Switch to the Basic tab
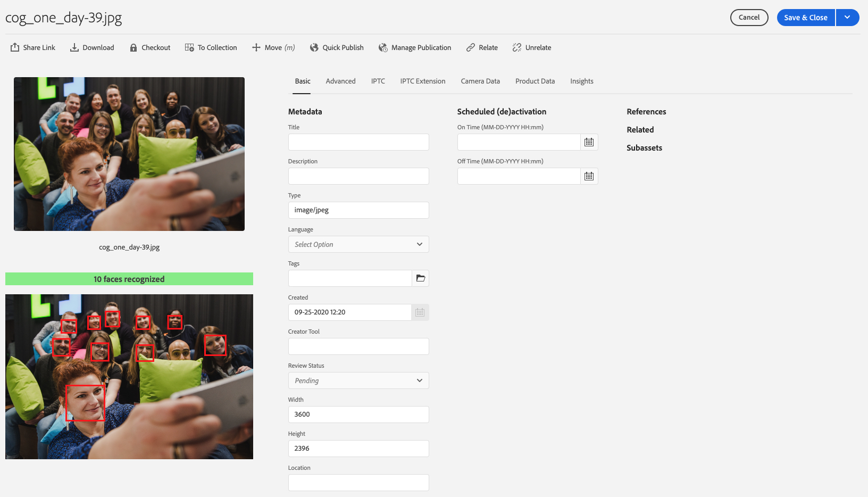This screenshot has width=868, height=497. point(303,81)
